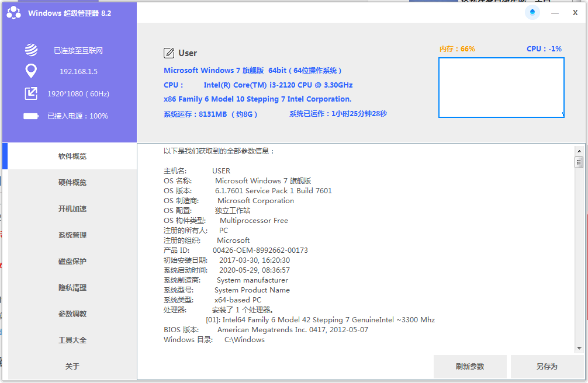Click the Windows 超级管理器 app logo icon
The height and width of the screenshot is (383, 588).
tap(14, 13)
